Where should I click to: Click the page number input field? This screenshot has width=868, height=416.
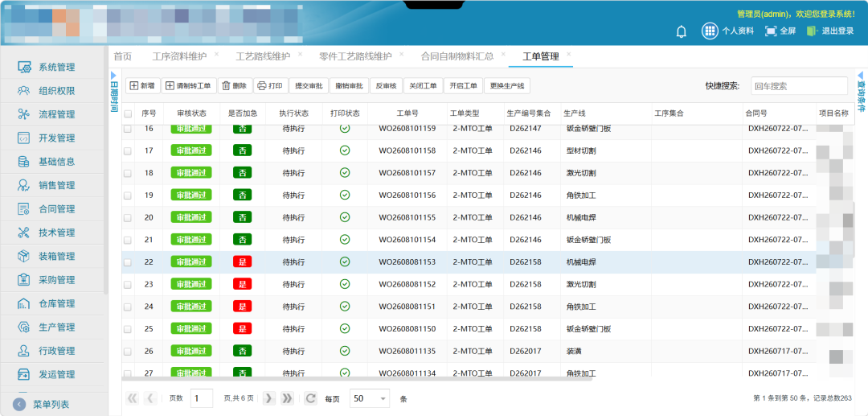pyautogui.click(x=202, y=398)
